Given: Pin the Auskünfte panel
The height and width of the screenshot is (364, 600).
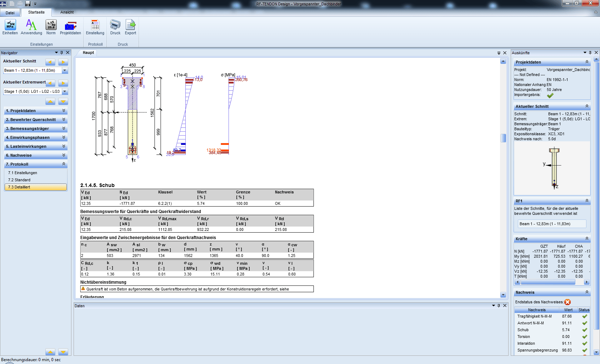Looking at the screenshot, I should (590, 52).
